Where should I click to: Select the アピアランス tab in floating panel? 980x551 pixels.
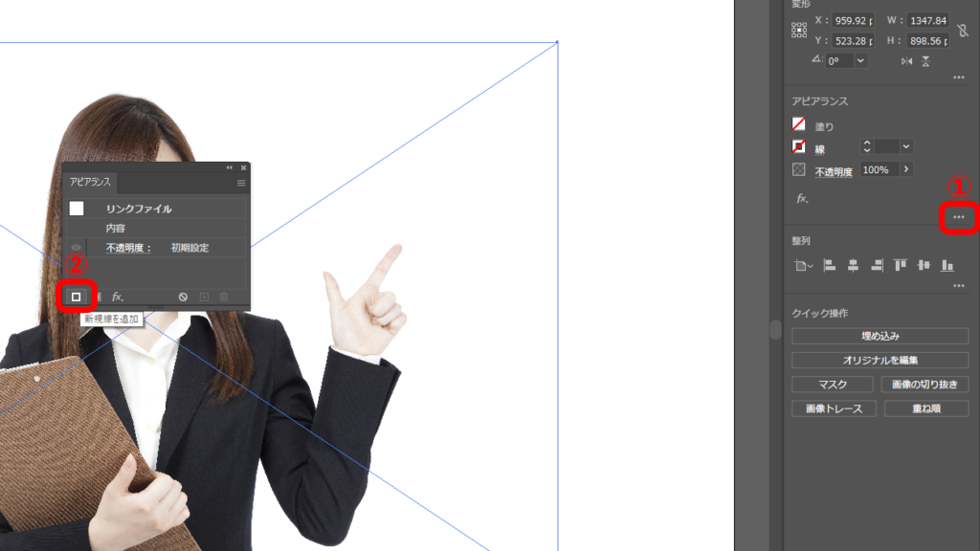point(91,182)
